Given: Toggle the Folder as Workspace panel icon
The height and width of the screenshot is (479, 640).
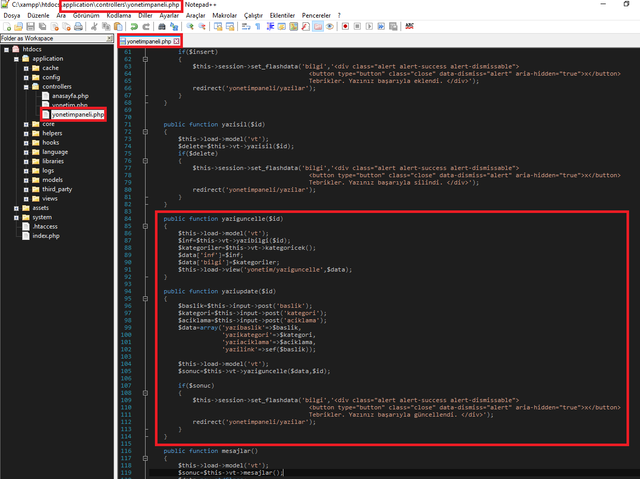Looking at the screenshot, I should pyautogui.click(x=318, y=27).
